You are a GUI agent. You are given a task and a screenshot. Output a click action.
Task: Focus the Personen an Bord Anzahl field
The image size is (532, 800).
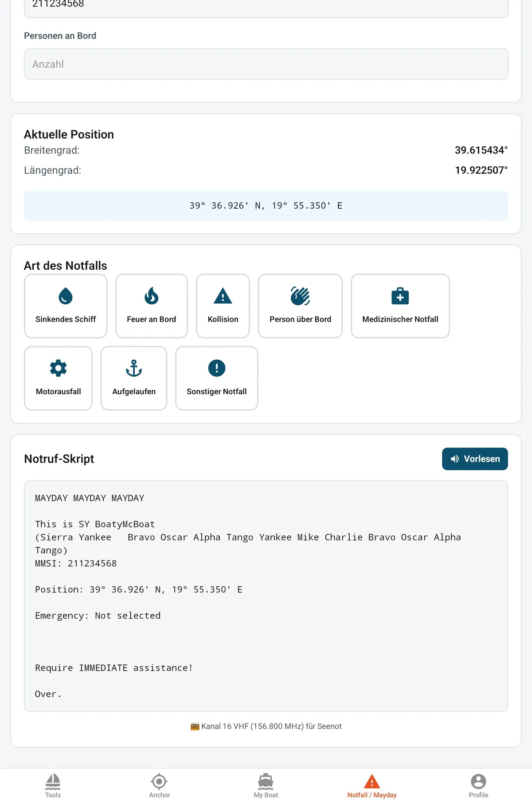point(266,64)
